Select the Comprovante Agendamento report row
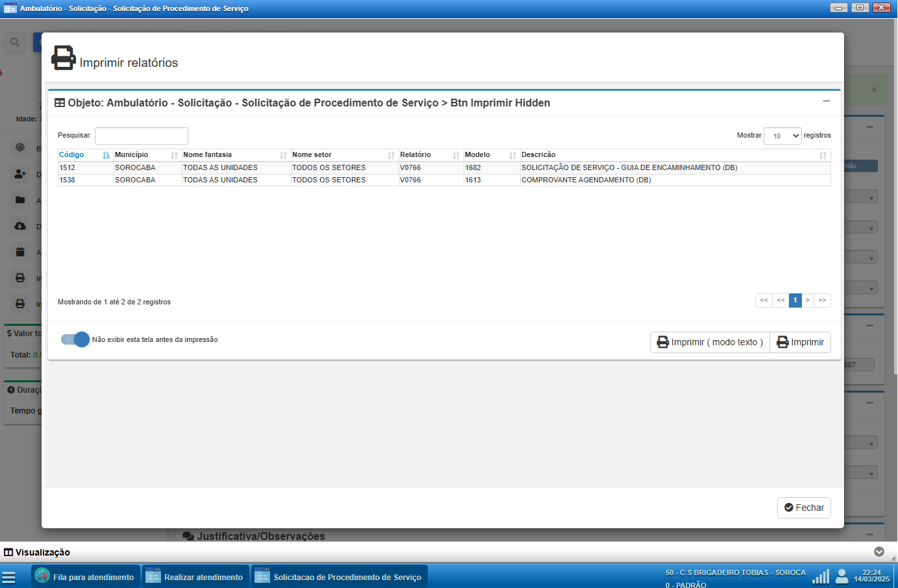This screenshot has height=588, width=898. [x=586, y=180]
